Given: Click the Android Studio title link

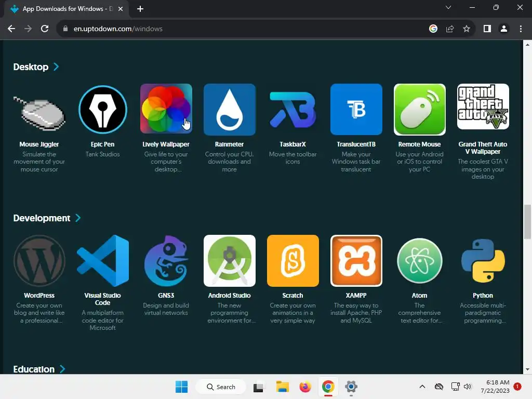Looking at the screenshot, I should (x=229, y=296).
